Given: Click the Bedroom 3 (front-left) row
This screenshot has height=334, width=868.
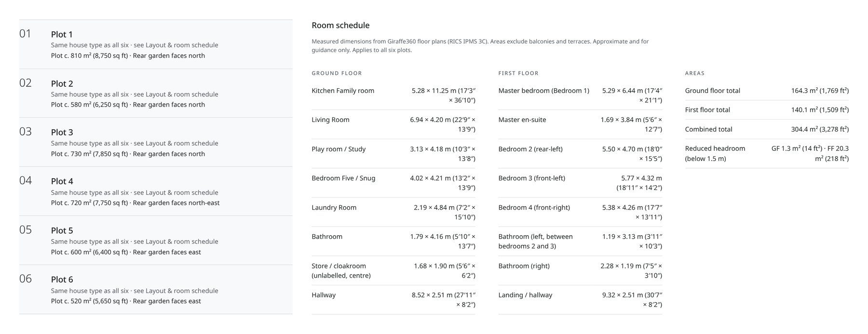Looking at the screenshot, I should click(580, 183).
